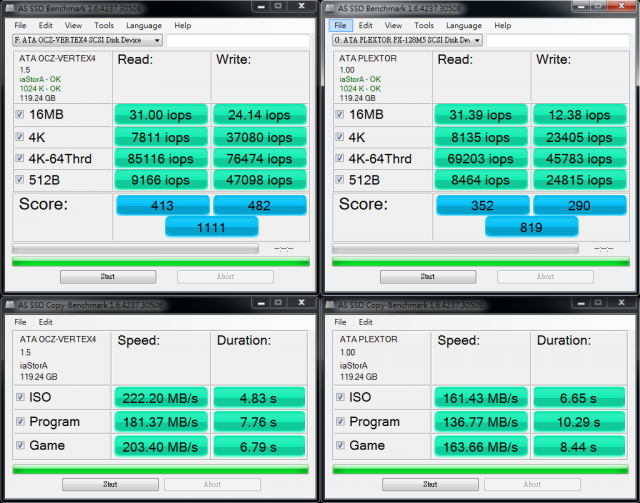Click the empty text field beside PLEXTOR drive dropdown

point(558,40)
